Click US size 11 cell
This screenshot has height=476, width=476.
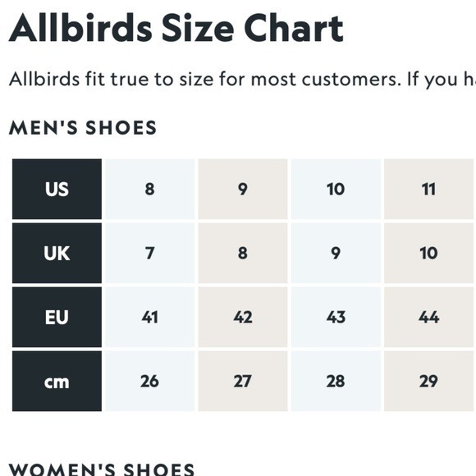tap(429, 189)
